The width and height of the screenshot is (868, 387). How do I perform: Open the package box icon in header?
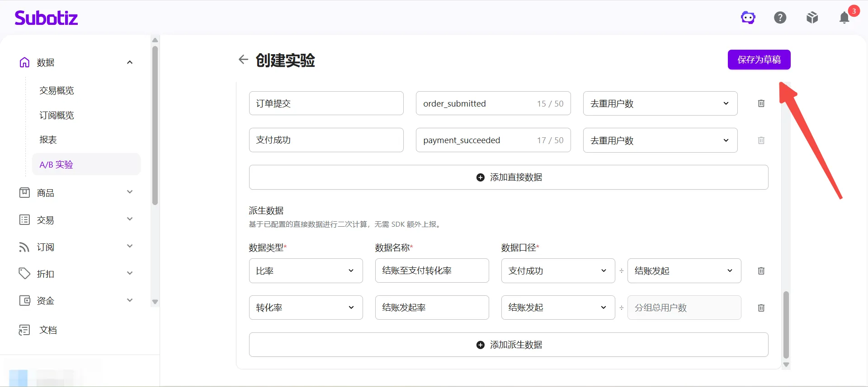(812, 18)
